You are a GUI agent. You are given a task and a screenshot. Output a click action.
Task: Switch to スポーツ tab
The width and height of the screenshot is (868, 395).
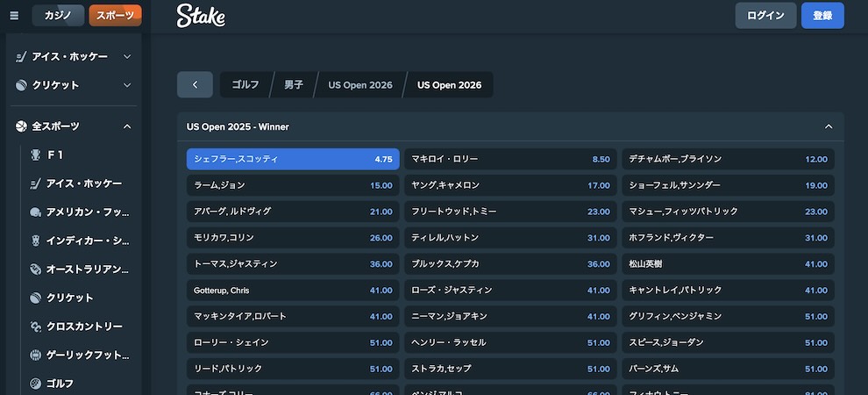pos(115,16)
